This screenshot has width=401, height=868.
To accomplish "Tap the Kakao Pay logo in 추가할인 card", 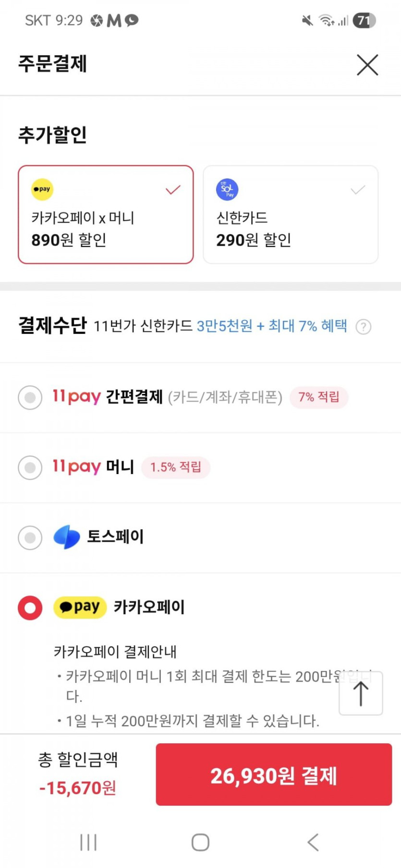I will (x=42, y=190).
